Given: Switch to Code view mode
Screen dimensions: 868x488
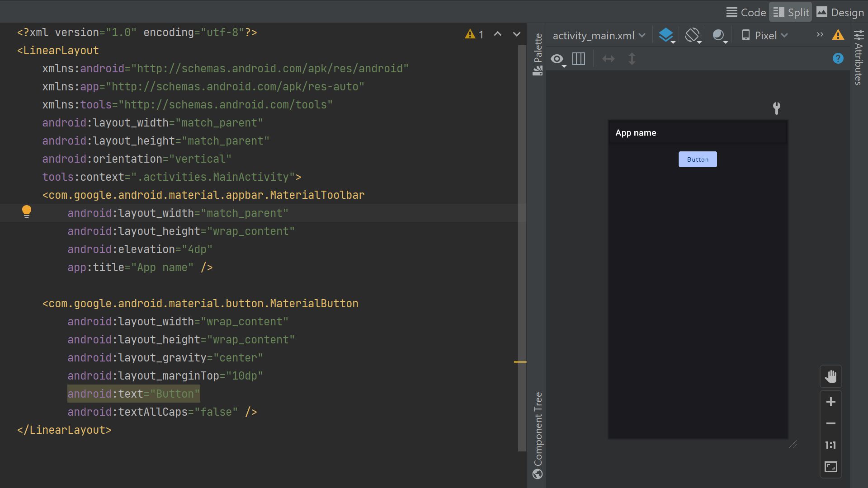Looking at the screenshot, I should click(x=746, y=12).
